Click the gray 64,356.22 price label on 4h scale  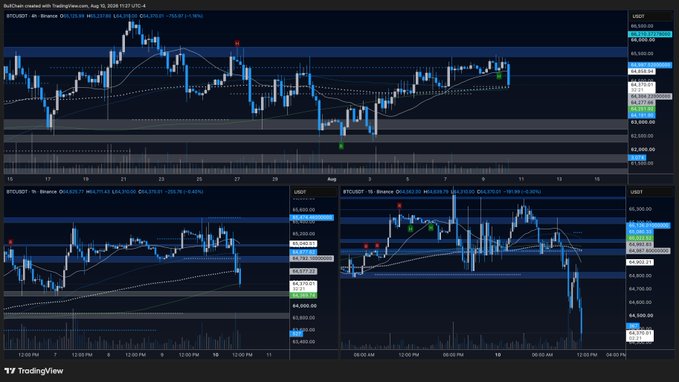coord(650,96)
